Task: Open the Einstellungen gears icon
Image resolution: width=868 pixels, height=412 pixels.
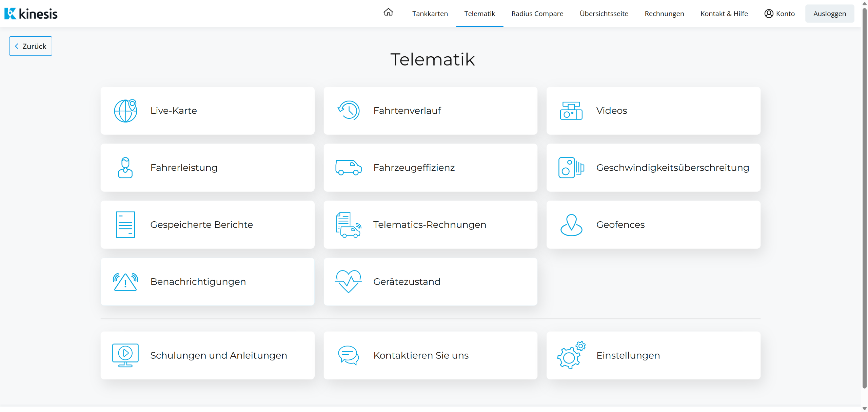Action: 571,355
